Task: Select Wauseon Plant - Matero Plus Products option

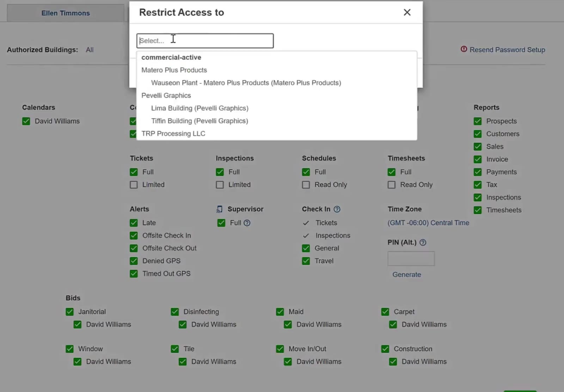Action: tap(246, 83)
